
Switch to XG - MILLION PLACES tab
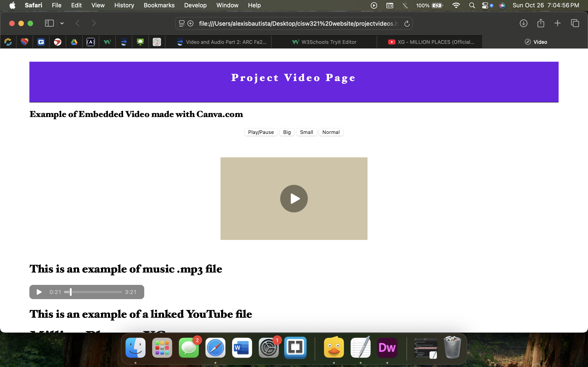tap(431, 42)
